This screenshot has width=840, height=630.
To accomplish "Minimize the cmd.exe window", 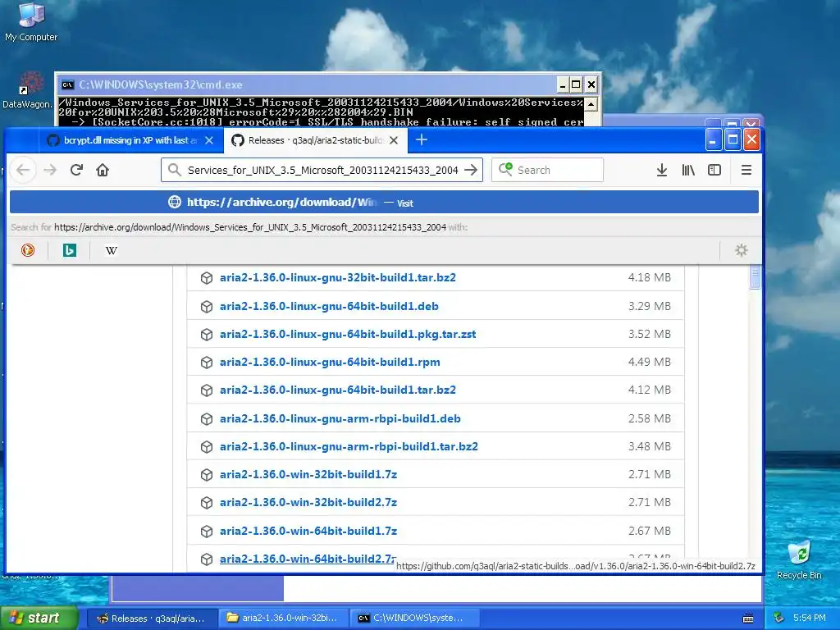I will [562, 84].
